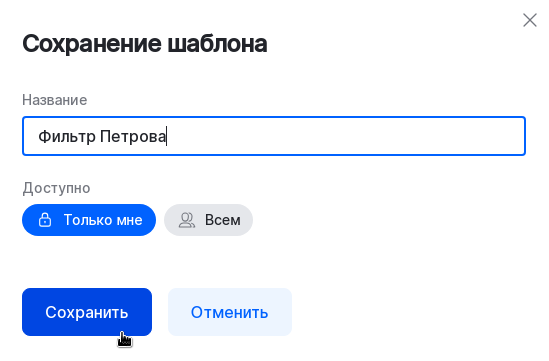
Task: Cancel saving the template
Action: [x=230, y=312]
